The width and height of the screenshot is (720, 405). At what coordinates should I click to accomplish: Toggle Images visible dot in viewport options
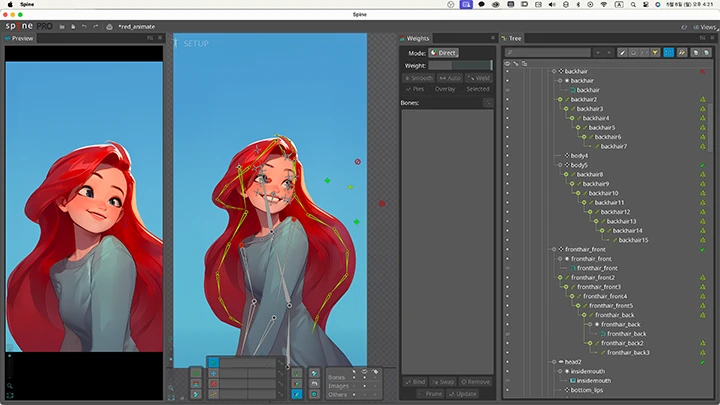coord(365,386)
